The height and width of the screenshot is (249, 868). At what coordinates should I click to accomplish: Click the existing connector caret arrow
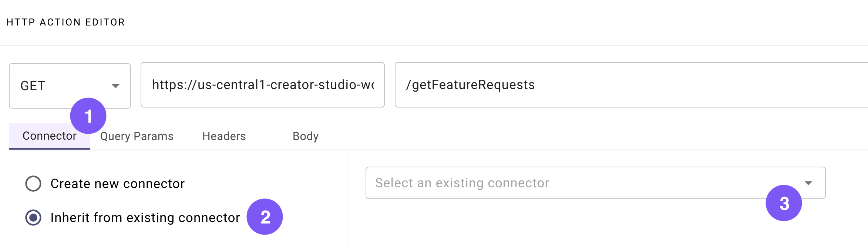808,183
